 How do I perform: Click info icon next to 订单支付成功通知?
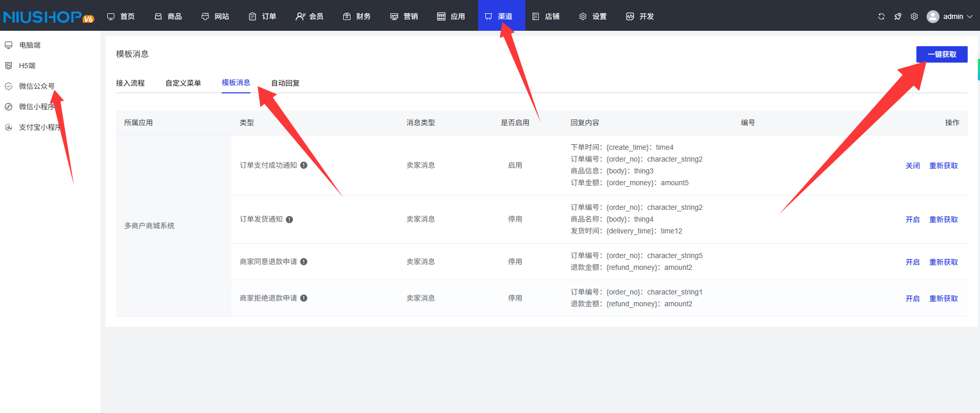pyautogui.click(x=304, y=165)
